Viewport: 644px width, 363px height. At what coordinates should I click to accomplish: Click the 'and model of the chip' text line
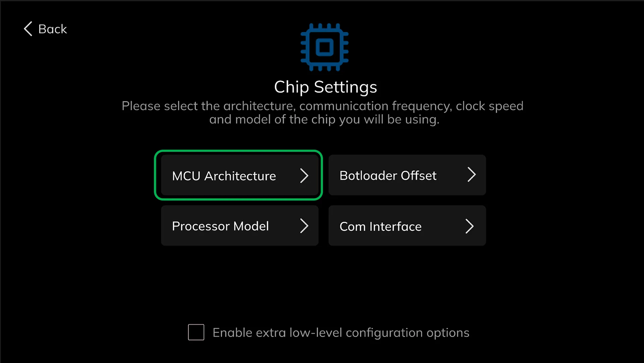point(324,119)
